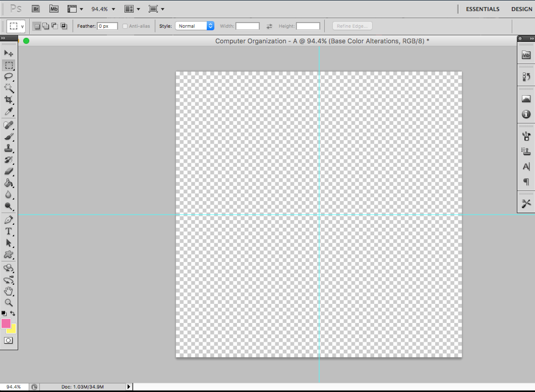Image resolution: width=535 pixels, height=392 pixels.
Task: Launch Adobe Bridge from top bar
Action: [36, 9]
